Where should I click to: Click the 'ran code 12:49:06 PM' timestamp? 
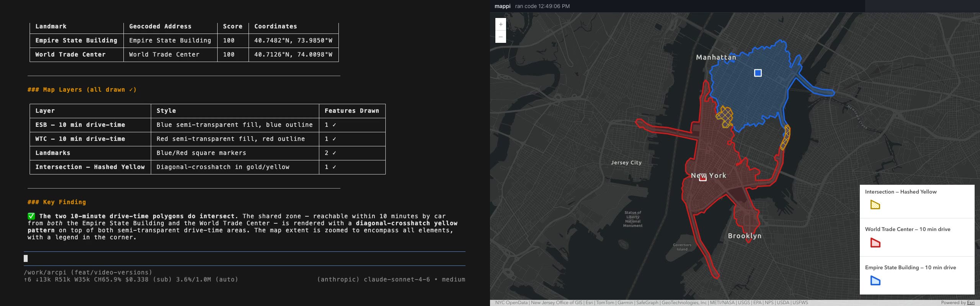coord(542,6)
